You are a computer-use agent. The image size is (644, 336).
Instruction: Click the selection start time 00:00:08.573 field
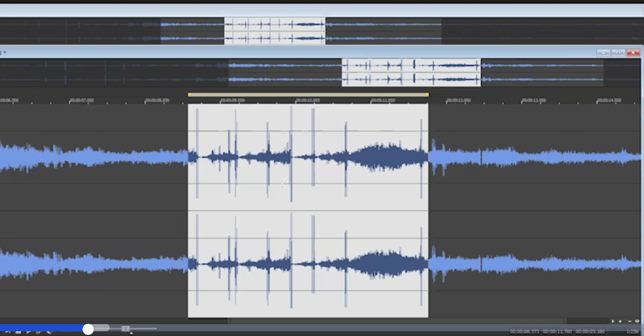coord(524,331)
